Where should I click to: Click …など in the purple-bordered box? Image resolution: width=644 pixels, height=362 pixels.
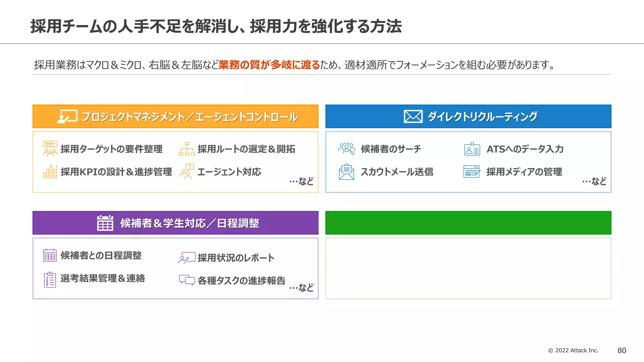tap(301, 288)
